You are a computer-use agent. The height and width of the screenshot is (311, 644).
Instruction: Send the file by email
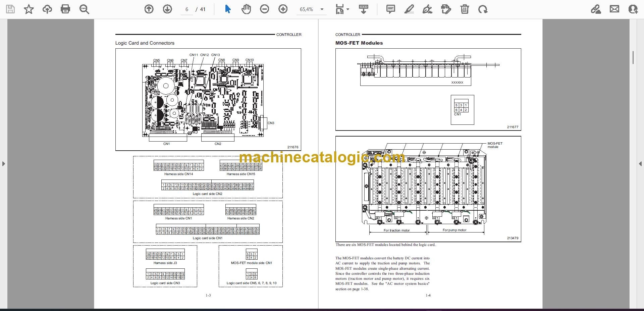[614, 9]
